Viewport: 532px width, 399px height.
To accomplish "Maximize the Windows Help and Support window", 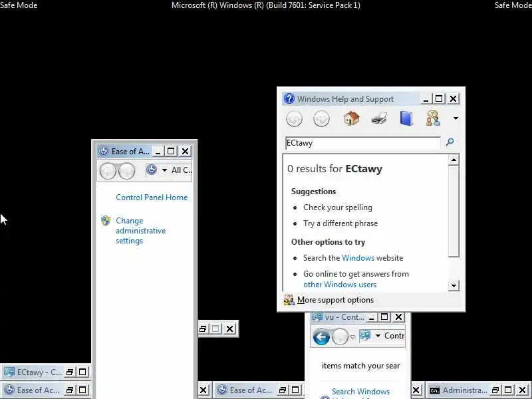I will point(439,98).
